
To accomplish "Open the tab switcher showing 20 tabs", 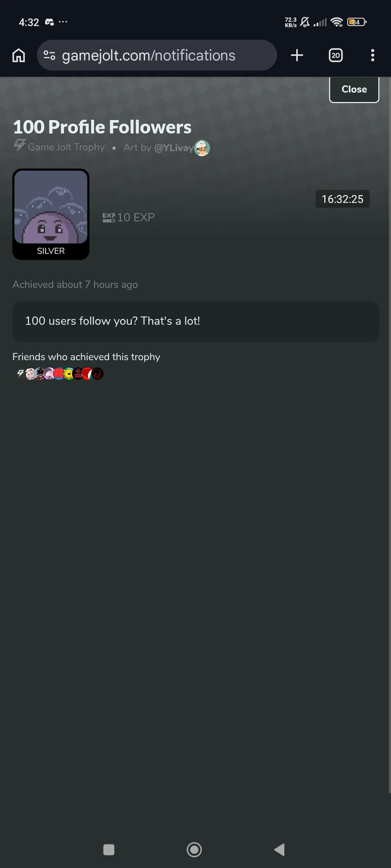I will tap(336, 55).
